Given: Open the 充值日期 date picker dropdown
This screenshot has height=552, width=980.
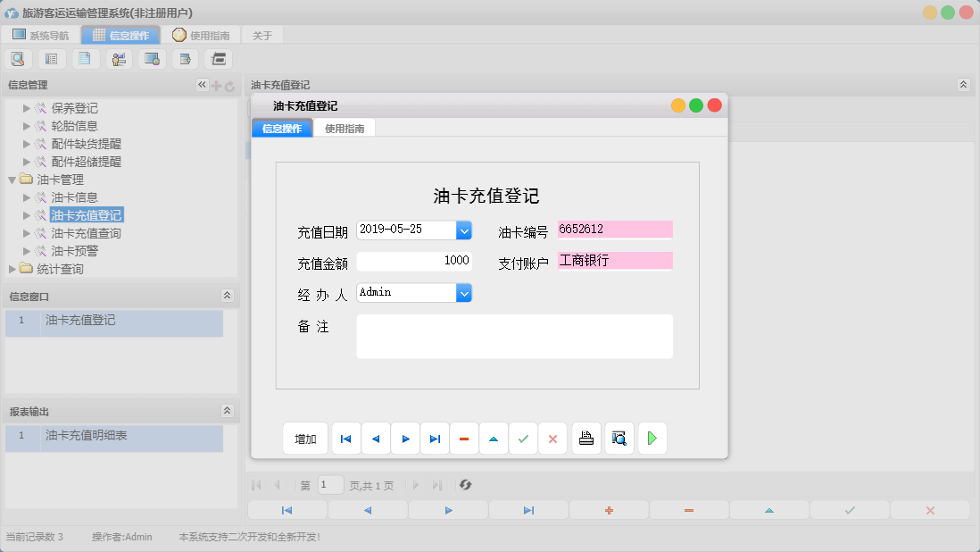Looking at the screenshot, I should 464,230.
